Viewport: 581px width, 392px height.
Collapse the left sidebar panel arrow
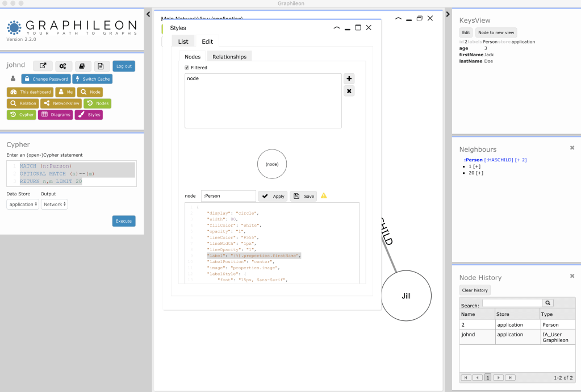(x=148, y=14)
